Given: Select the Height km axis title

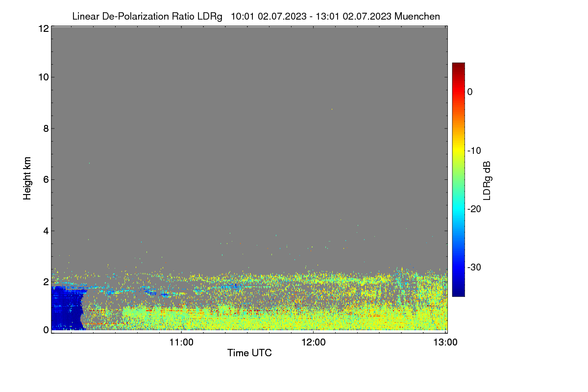Looking at the screenshot, I should pos(27,178).
